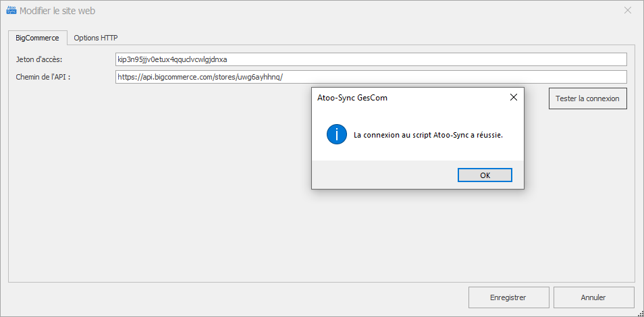Select the BigCommerce tab
Image resolution: width=644 pixels, height=317 pixels.
(x=37, y=38)
